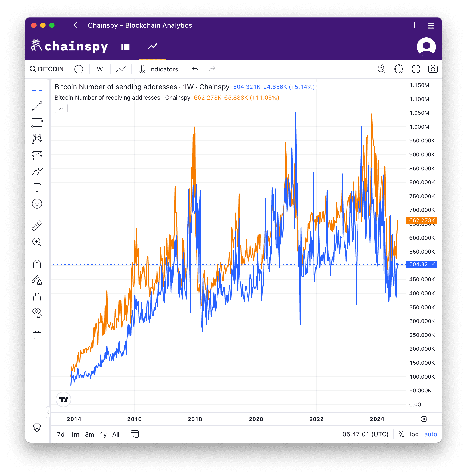Open the hamburger menu
The image size is (467, 476).
pos(431,25)
